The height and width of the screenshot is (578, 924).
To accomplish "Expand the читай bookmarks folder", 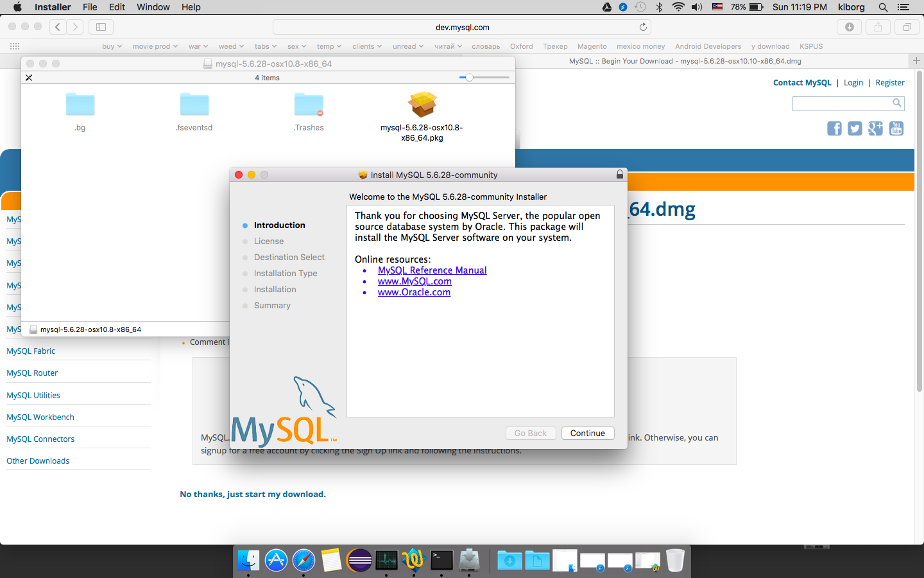I will [448, 46].
